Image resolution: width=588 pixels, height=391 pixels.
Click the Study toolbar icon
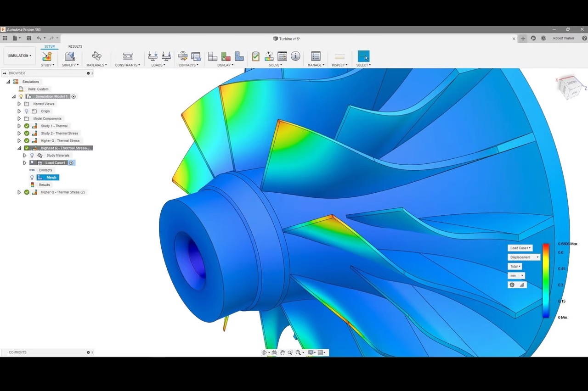[47, 56]
